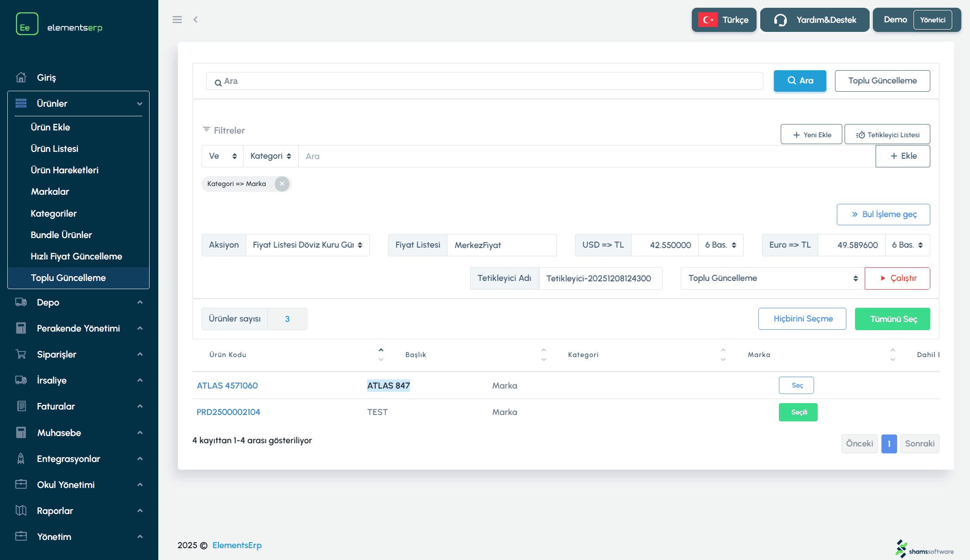Viewport: 970px width, 560px height.
Task: Open Hızlı Fiyat Güncelleme menu item
Action: (76, 256)
